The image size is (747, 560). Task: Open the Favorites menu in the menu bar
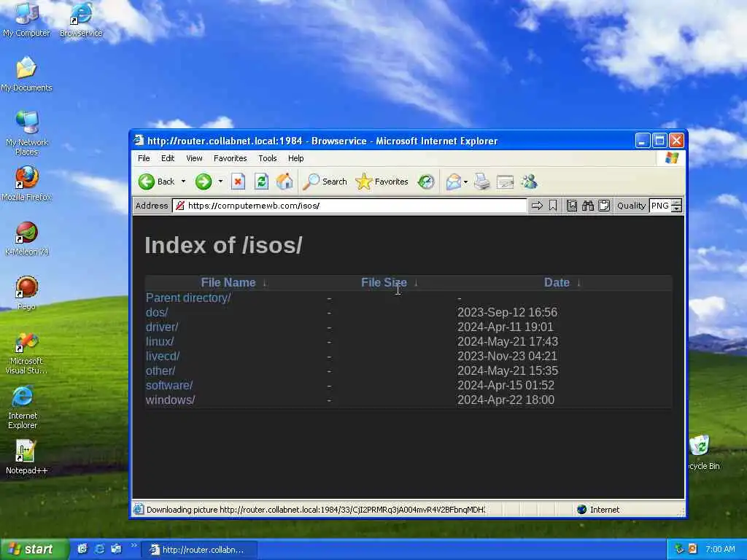tap(230, 158)
